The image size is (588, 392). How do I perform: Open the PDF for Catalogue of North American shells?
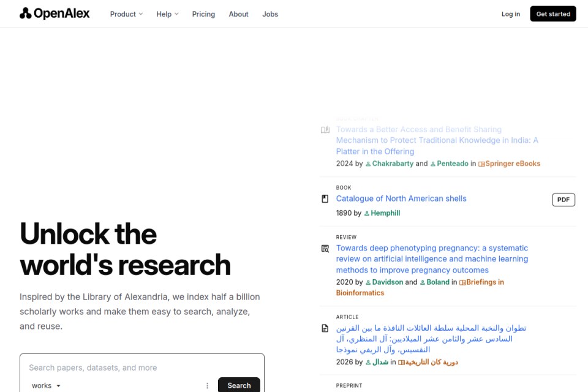tap(563, 200)
